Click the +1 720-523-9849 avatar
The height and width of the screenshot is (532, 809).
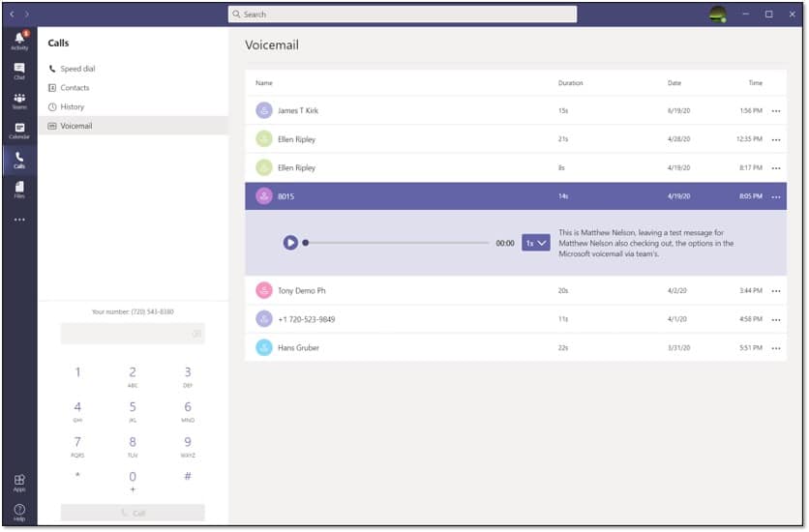pos(264,319)
